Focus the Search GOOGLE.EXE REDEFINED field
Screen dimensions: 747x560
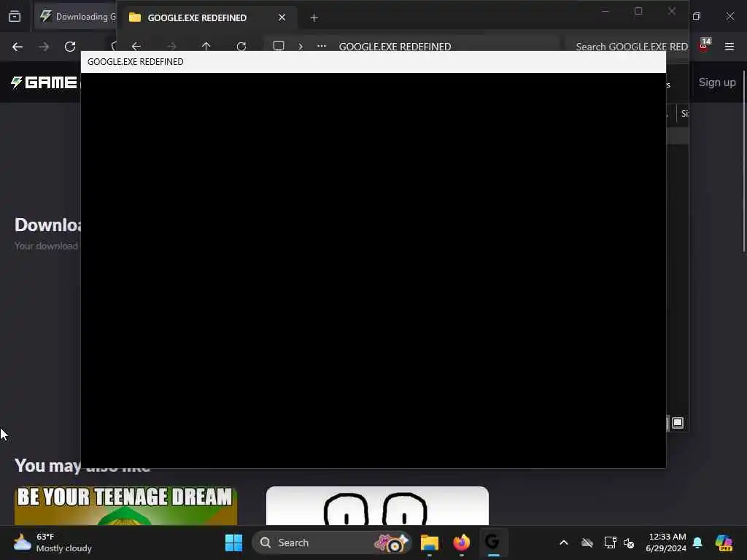[x=627, y=46]
